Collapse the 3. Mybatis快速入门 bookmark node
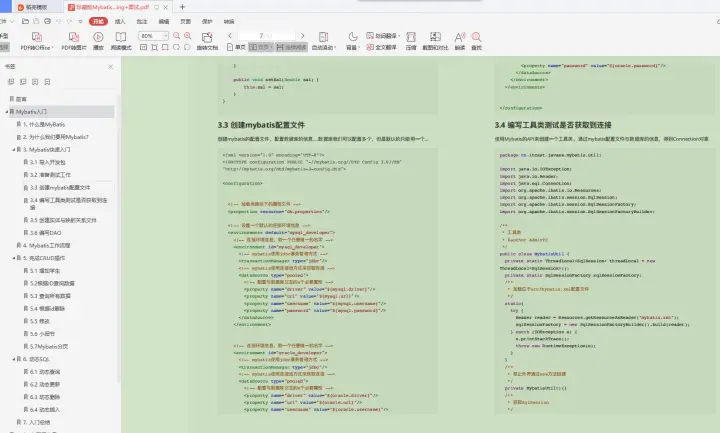This screenshot has height=433, width=720. 14,150
